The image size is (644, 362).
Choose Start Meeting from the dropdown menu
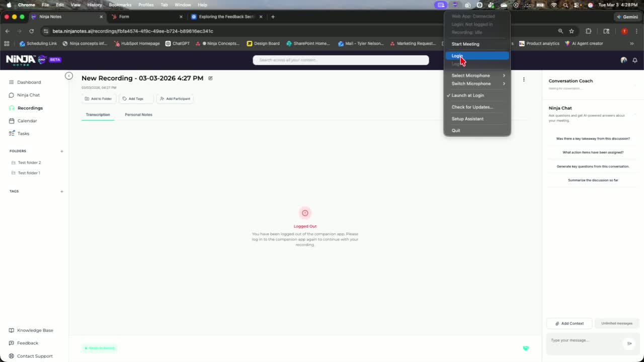point(477,44)
